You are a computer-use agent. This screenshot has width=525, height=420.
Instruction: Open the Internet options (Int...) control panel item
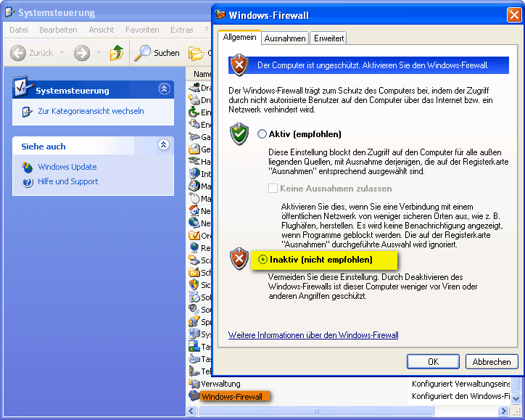[x=199, y=174]
